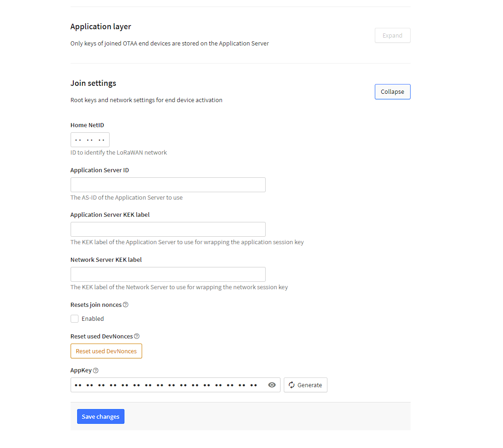Screen dimensions: 503x448
Task: Focus the masked AppKey input field
Action: click(x=169, y=385)
